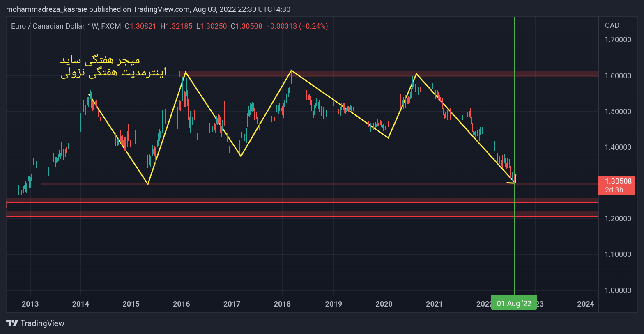The width and height of the screenshot is (644, 334).
Task: Click the 2016 time axis label
Action: pyautogui.click(x=182, y=304)
